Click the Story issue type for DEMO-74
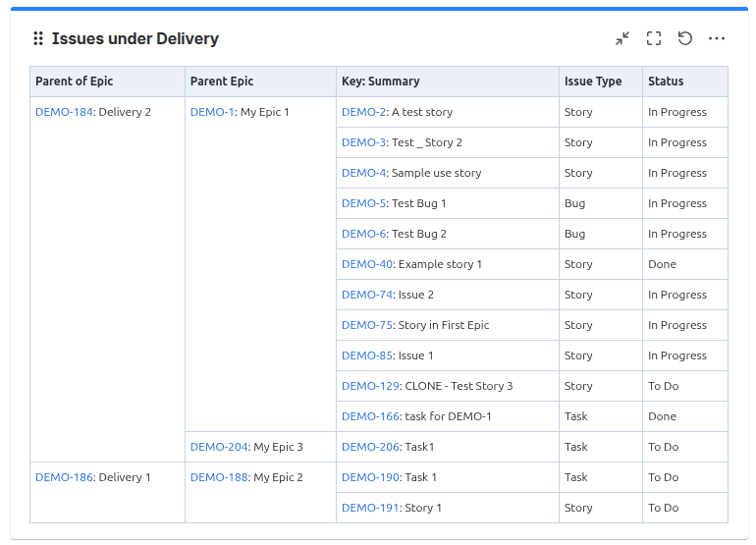 [578, 295]
